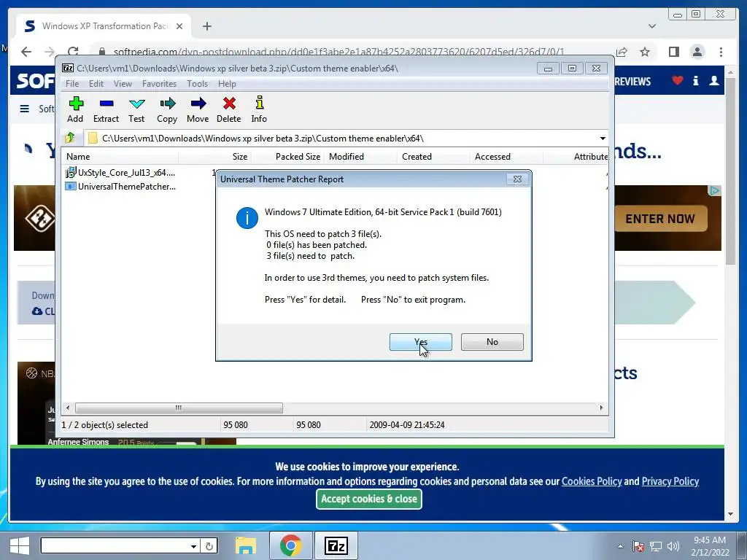Open the Chrome three-dot menu
The height and width of the screenshot is (560, 747).
coord(721,52)
